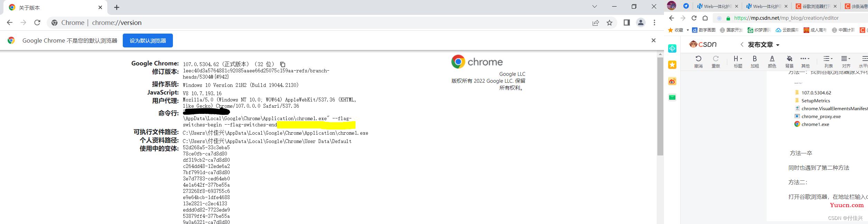This screenshot has height=224, width=868.
Task: Open the 列表 list dropdown
Action: tap(828, 62)
